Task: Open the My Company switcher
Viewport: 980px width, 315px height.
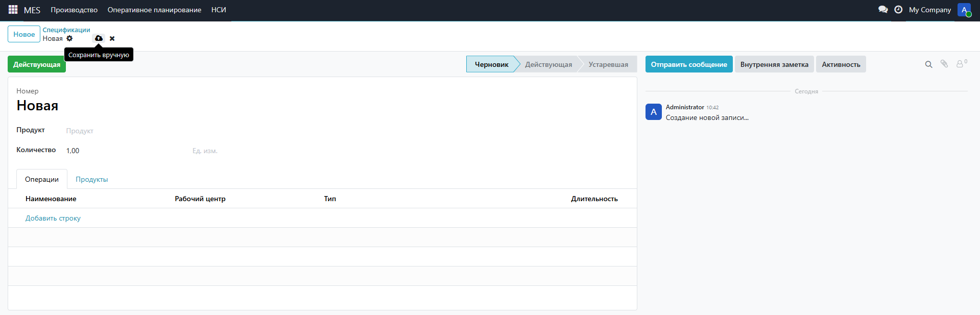Action: 930,10
